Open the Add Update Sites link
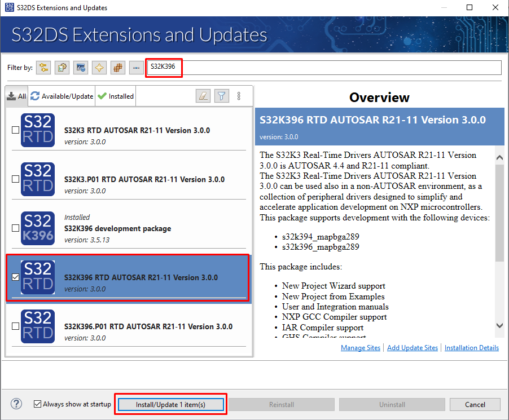This screenshot has width=509, height=420. click(x=413, y=348)
